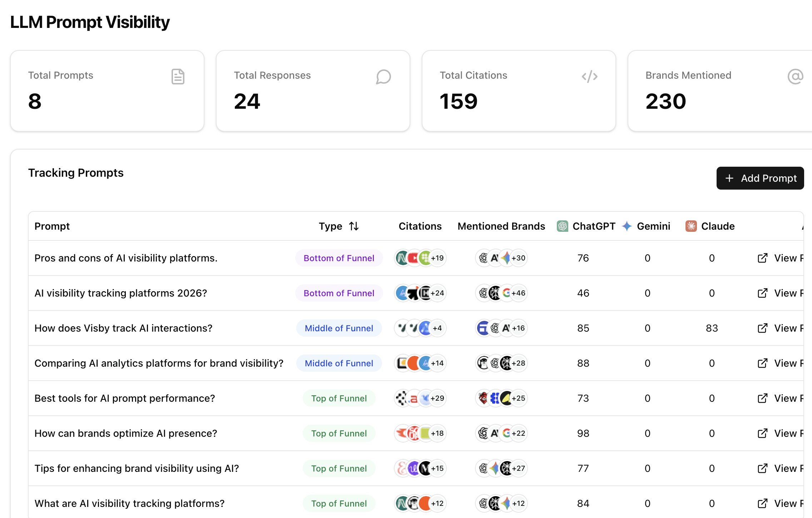The image size is (812, 518).
Task: Click Bottom of Funnel tag on first row
Action: click(339, 258)
